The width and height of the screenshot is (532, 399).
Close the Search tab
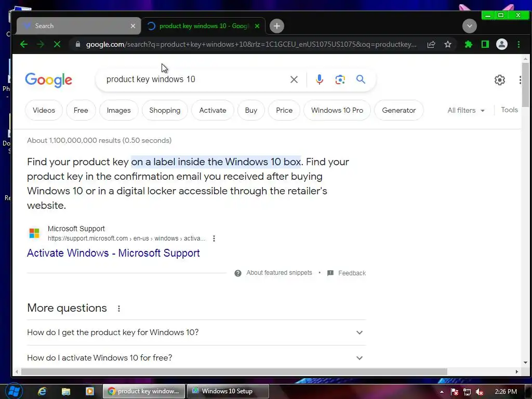coord(133,26)
